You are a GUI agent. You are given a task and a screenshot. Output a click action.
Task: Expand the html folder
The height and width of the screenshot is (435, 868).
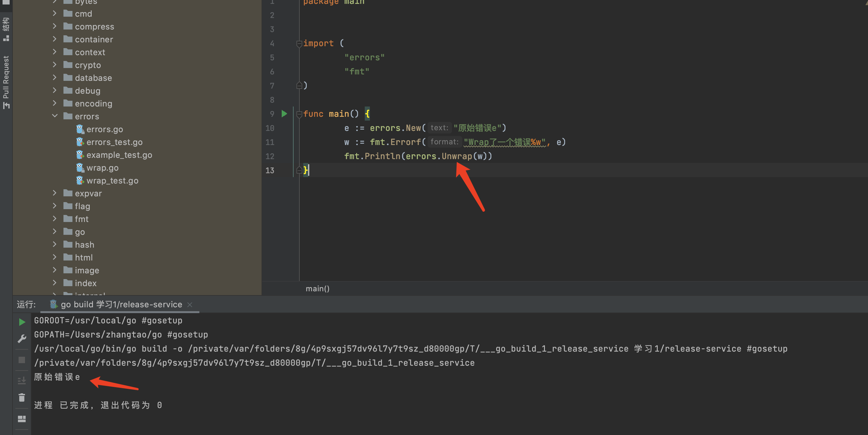54,257
